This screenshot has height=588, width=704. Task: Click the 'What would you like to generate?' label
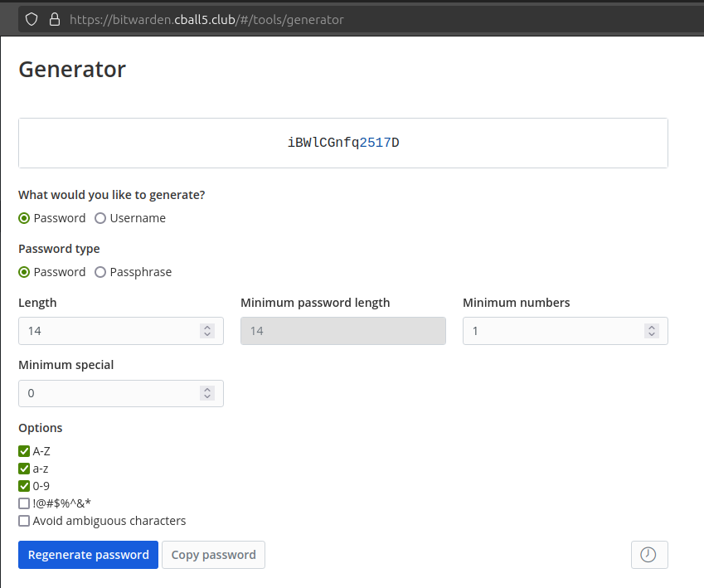[111, 195]
